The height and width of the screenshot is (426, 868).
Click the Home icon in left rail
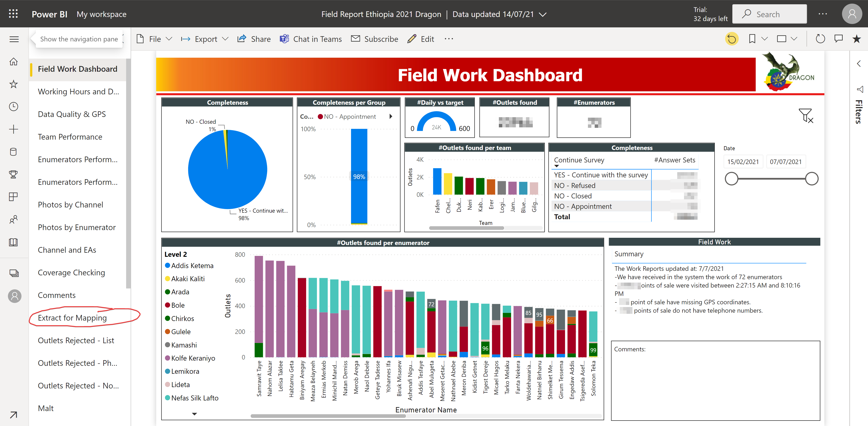[x=14, y=61]
